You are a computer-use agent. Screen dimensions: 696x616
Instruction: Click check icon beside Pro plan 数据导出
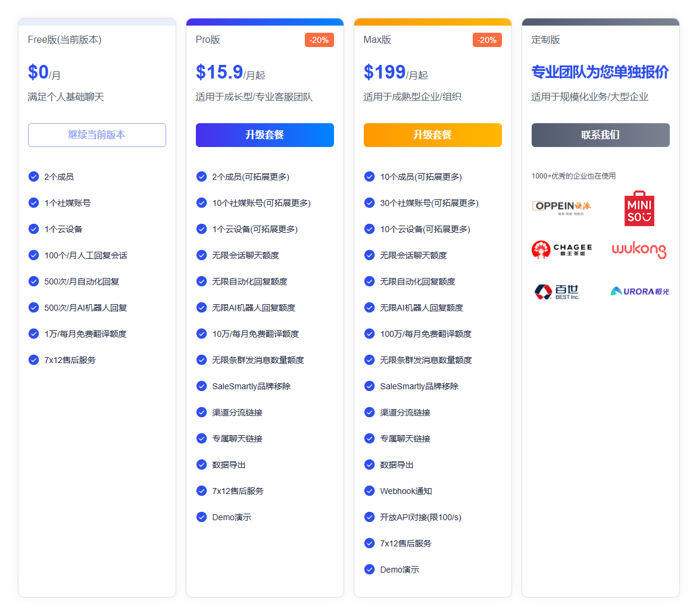tap(201, 465)
